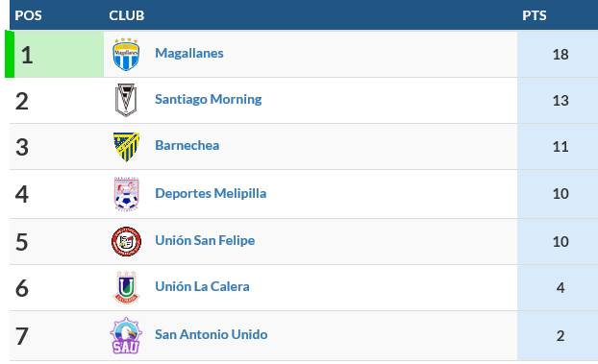Open the Deportes Melipilla team link

pos(211,193)
